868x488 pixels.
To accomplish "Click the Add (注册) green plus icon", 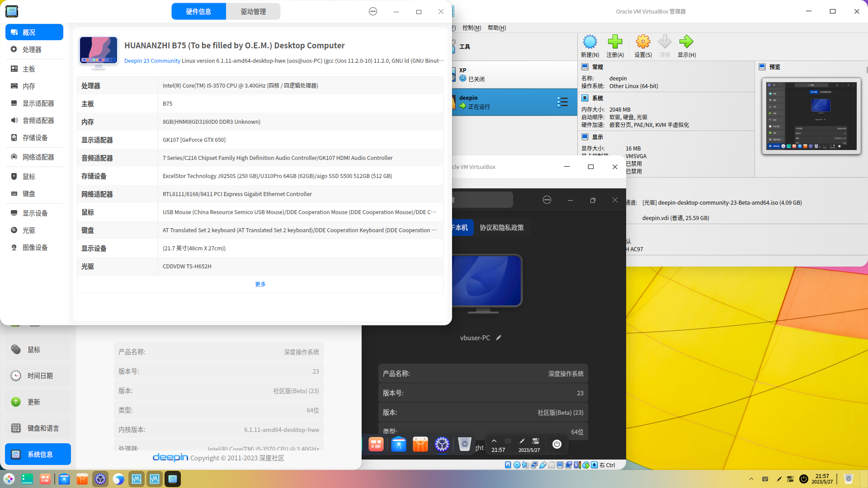I will 615,42.
